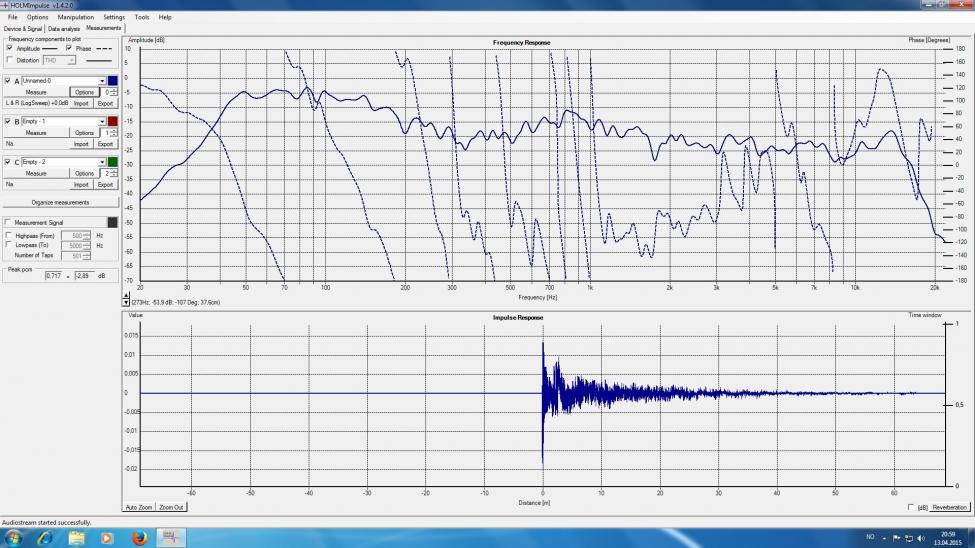Enable the Highpass (From) filter checkbox

click(9, 236)
